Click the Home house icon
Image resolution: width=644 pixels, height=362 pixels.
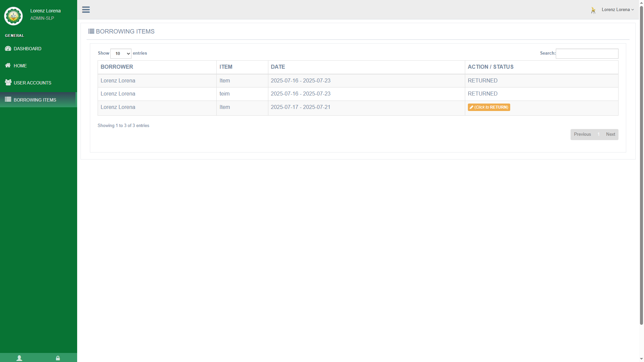(x=8, y=65)
